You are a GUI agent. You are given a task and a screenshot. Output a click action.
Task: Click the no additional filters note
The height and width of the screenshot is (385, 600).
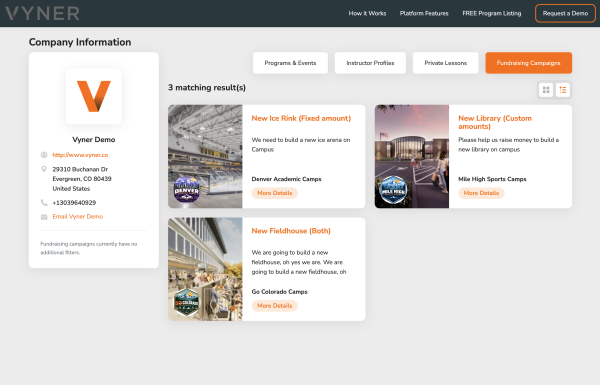[89, 248]
